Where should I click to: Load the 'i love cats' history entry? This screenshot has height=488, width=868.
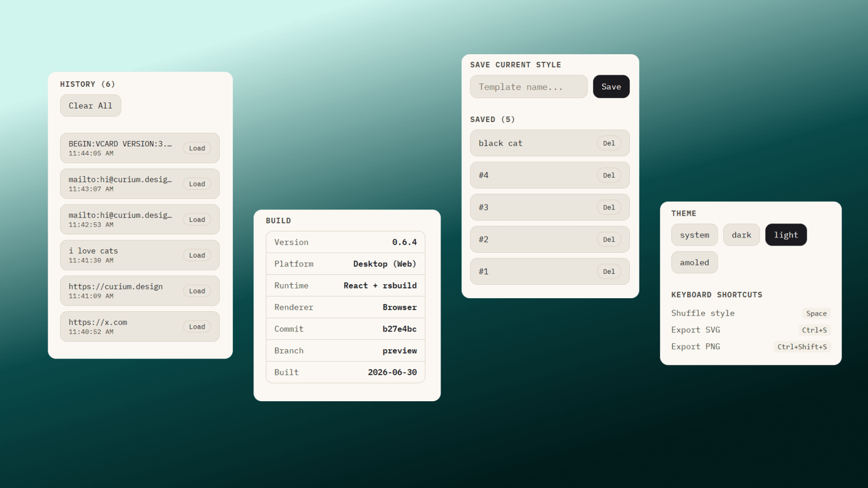point(197,255)
